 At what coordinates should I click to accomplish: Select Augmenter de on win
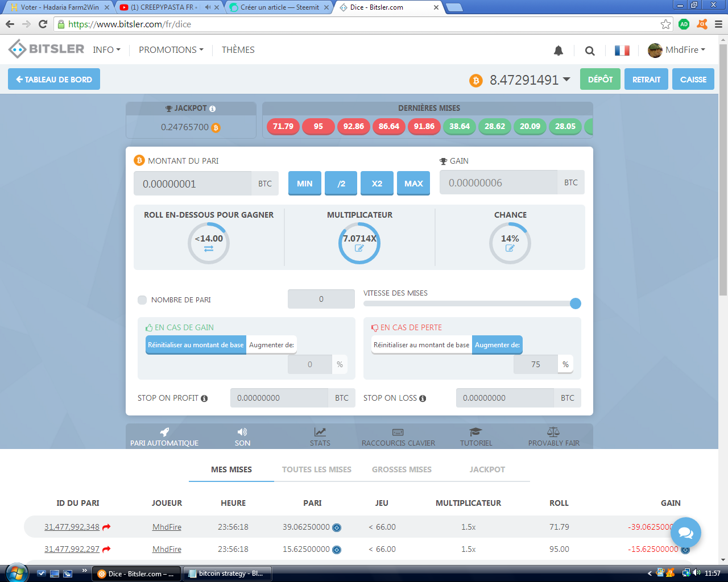pos(271,345)
